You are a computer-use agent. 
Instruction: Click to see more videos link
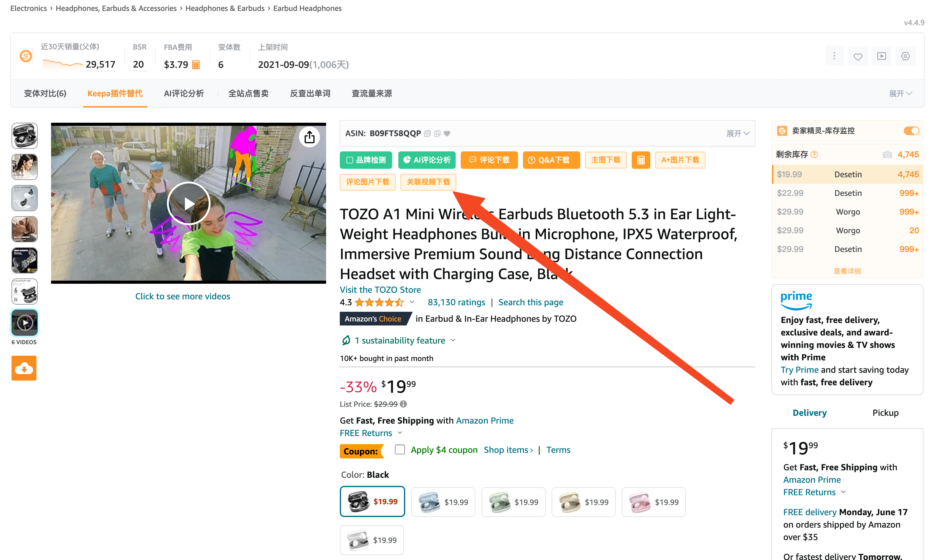click(183, 296)
